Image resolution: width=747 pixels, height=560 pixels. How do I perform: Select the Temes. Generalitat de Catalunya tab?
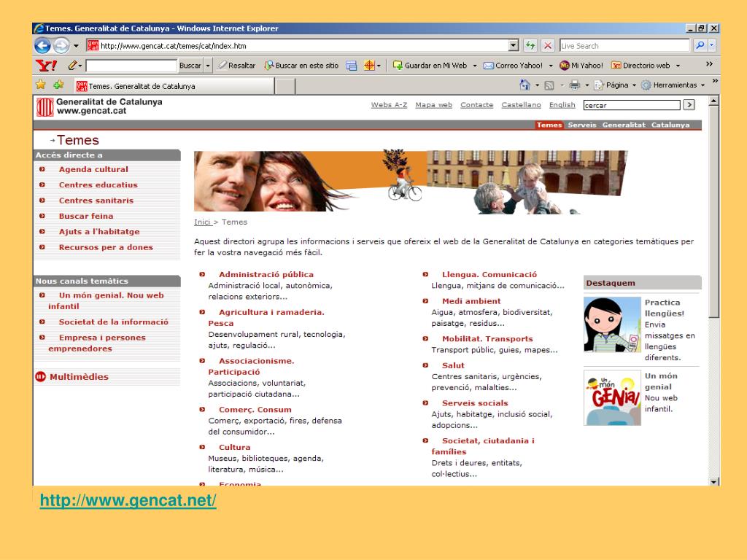(x=174, y=86)
